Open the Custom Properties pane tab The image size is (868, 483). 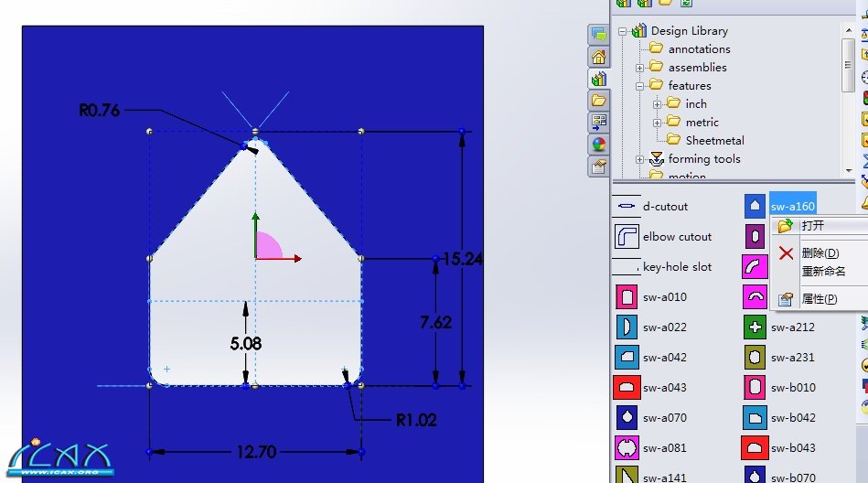[x=598, y=166]
